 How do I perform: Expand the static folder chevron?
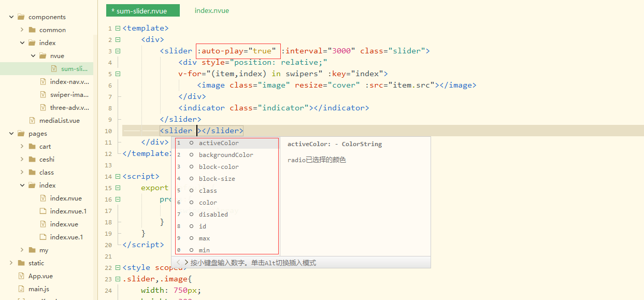[x=11, y=263]
